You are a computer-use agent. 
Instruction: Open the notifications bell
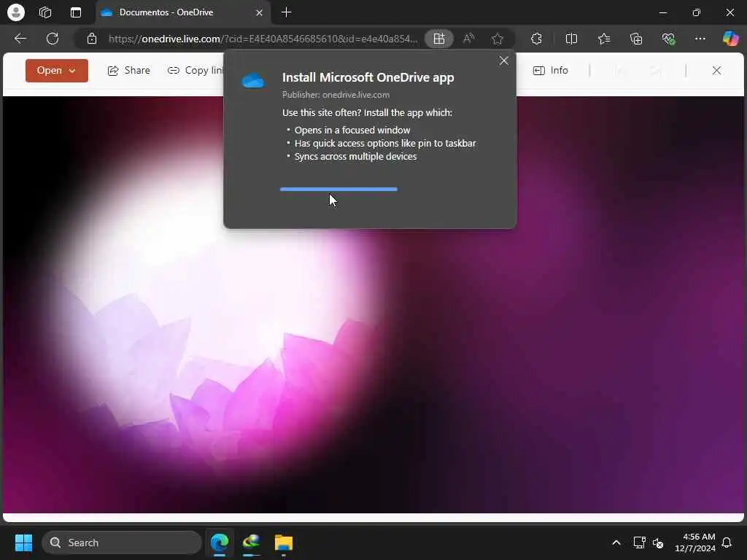[x=727, y=542]
